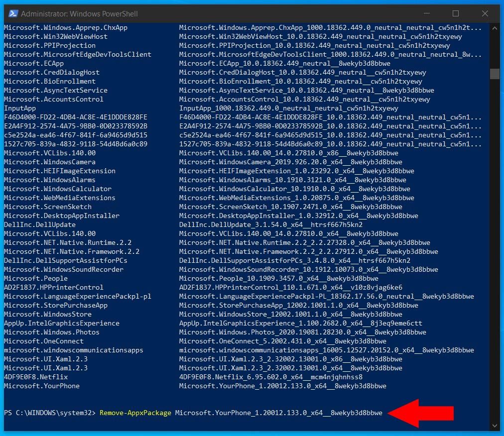Viewport: 504px width, 436px height.
Task: Click Microsoft.WindowsCamera_2019.926.20.0_x64 full package name
Action: click(x=290, y=162)
